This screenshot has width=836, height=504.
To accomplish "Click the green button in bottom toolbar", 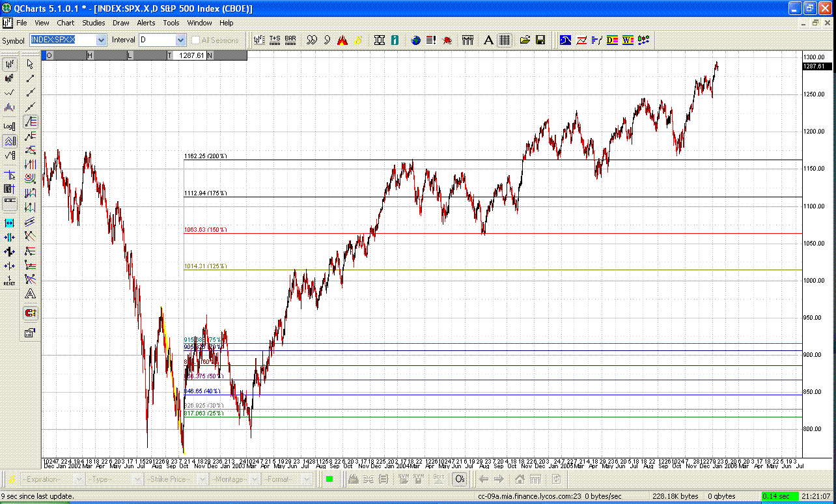I will tap(329, 479).
